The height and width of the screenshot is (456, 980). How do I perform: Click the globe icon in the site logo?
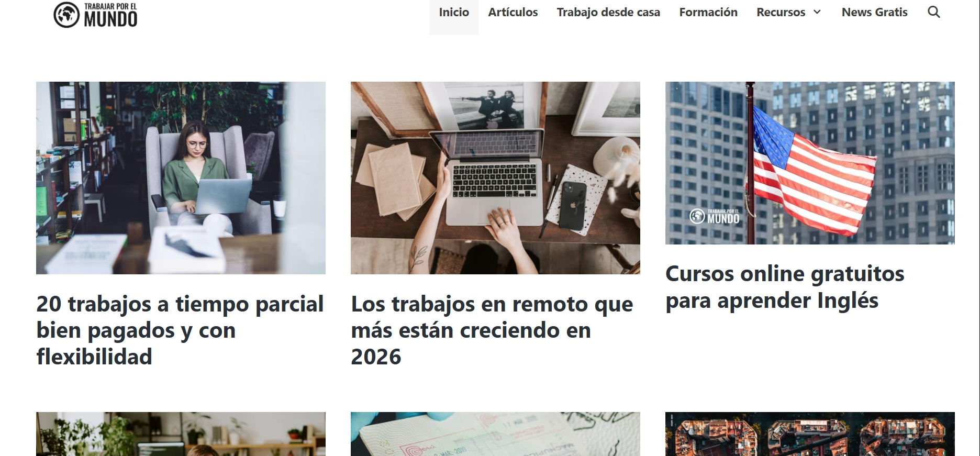[x=66, y=15]
